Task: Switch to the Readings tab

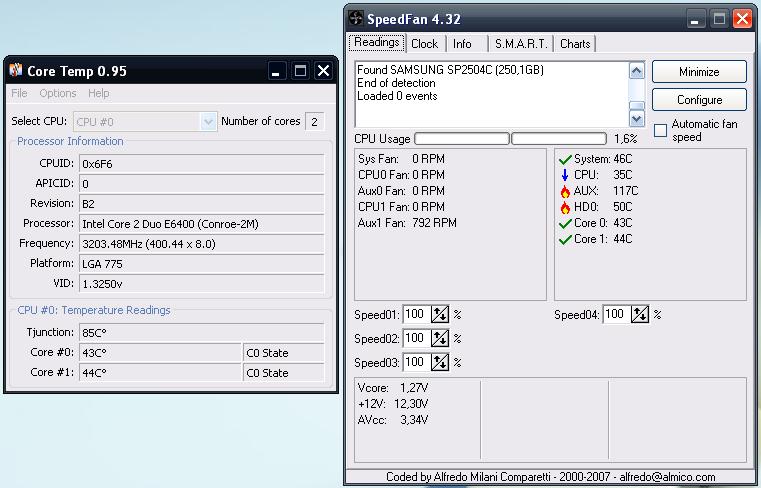Action: tap(377, 43)
